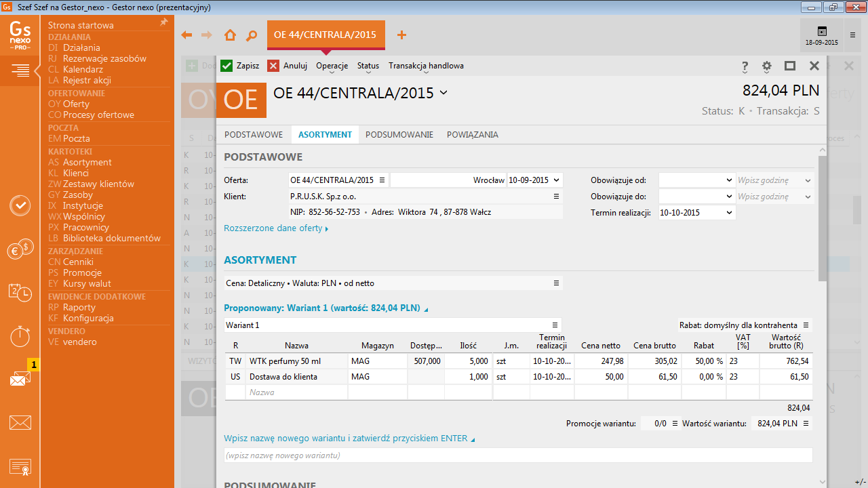Open the envelope with notification badge
868x488 pixels.
tap(20, 378)
